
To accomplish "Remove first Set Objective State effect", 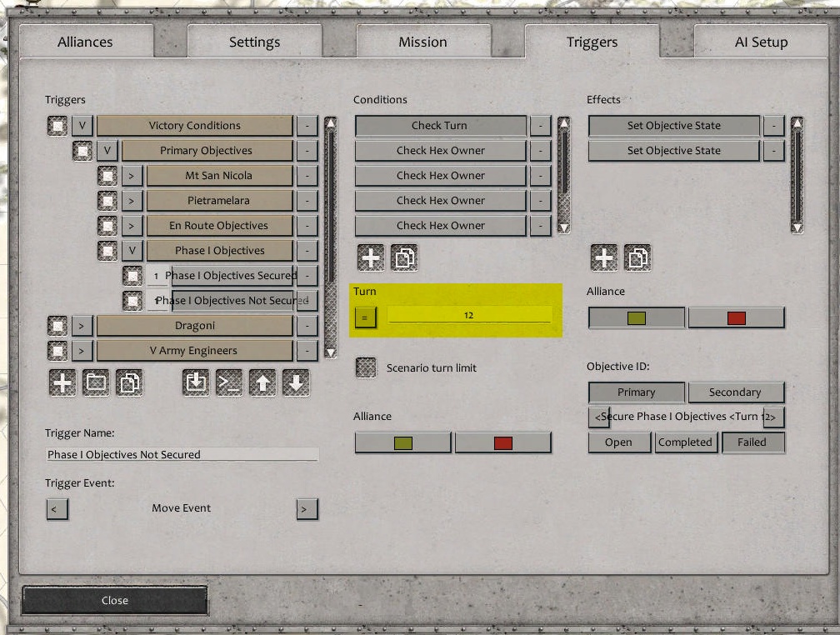I will coord(773,125).
